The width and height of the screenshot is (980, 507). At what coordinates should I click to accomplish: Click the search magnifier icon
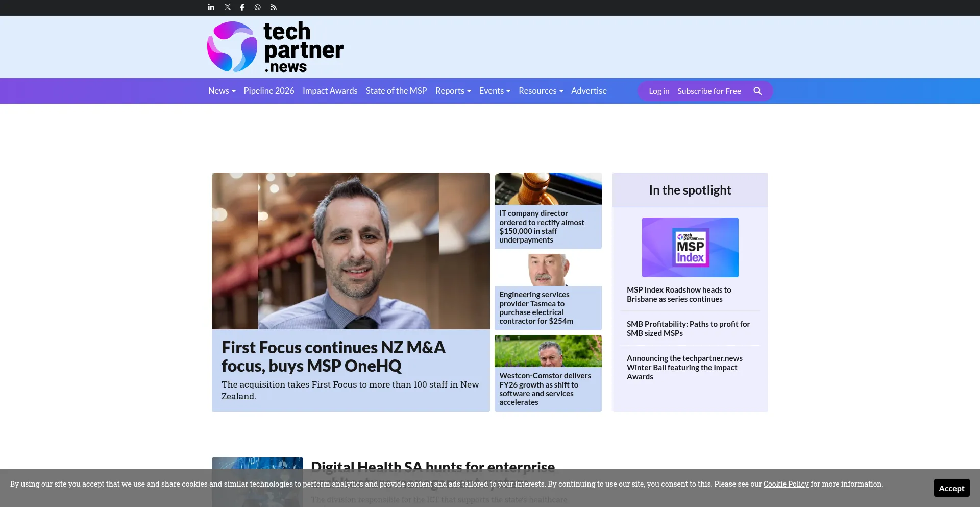click(757, 91)
